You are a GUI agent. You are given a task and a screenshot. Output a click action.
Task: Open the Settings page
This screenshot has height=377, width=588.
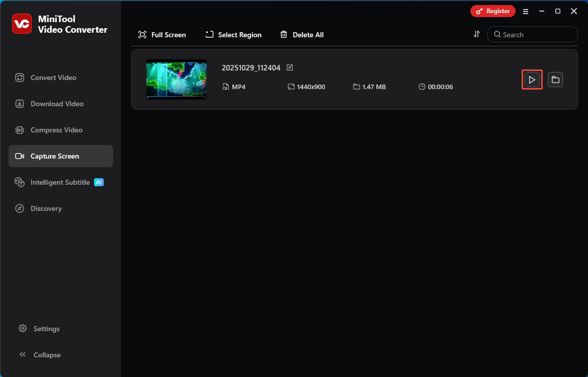click(x=46, y=329)
